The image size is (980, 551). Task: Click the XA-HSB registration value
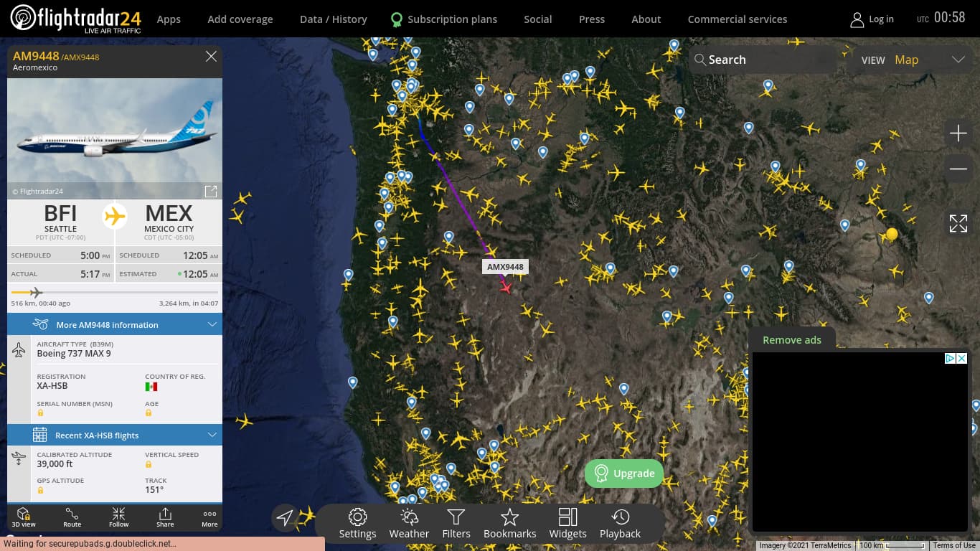coord(52,386)
